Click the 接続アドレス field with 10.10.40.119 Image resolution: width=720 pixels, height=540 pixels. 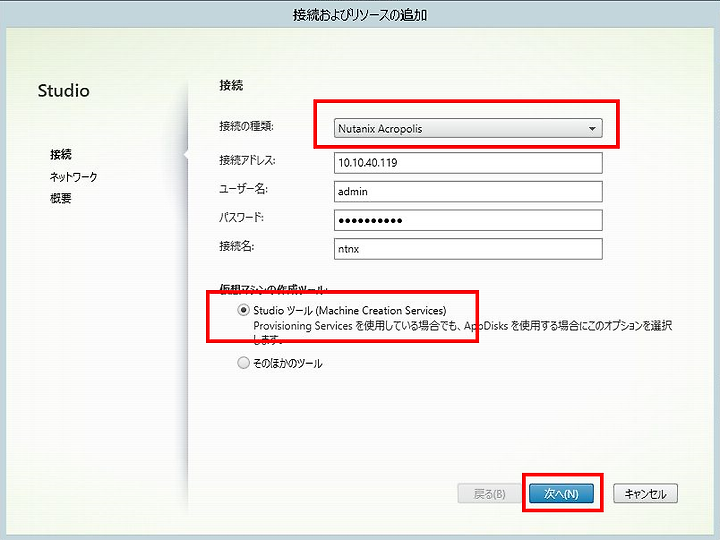(x=468, y=163)
